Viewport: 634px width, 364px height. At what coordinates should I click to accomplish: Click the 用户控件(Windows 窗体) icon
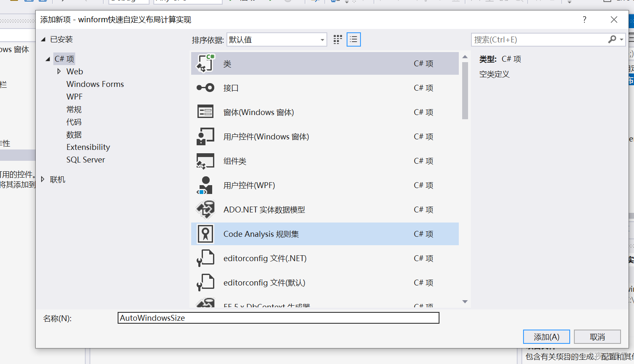coord(205,136)
